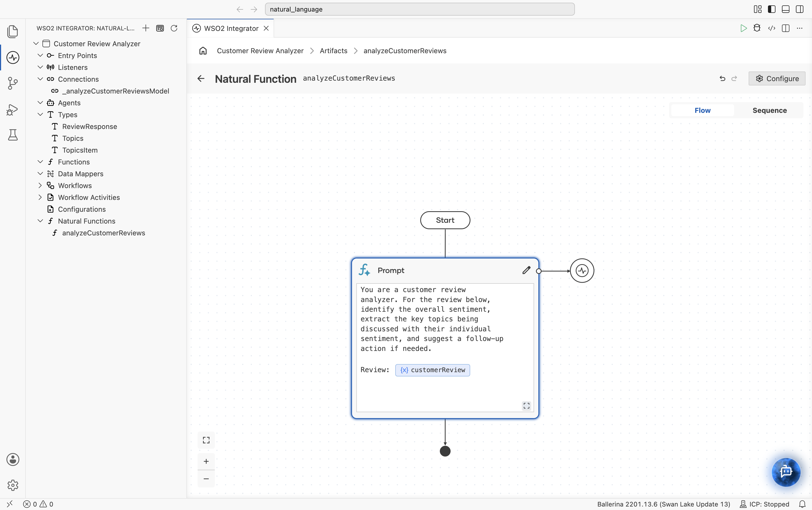Click the model connection circle node
The image size is (812, 510).
[582, 271]
